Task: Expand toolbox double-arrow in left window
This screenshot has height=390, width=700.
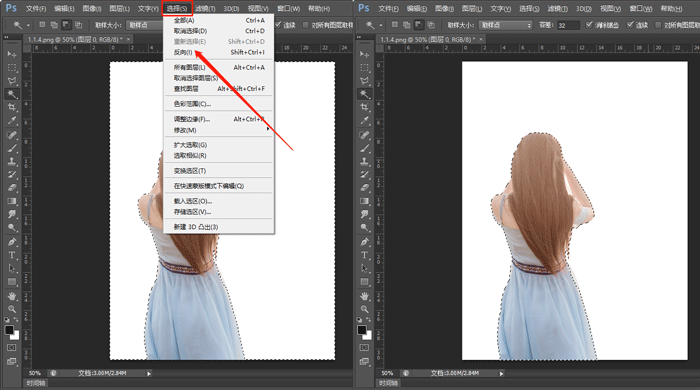Action: (x=7, y=37)
